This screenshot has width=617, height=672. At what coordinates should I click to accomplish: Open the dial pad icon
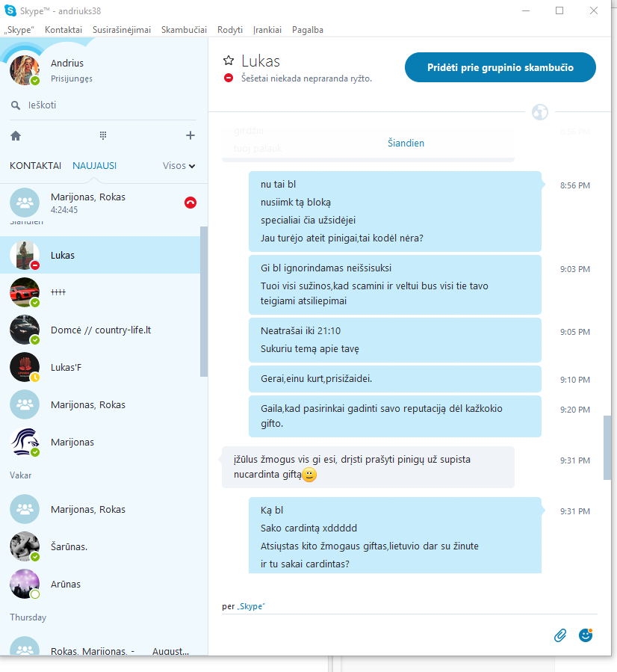(x=103, y=135)
